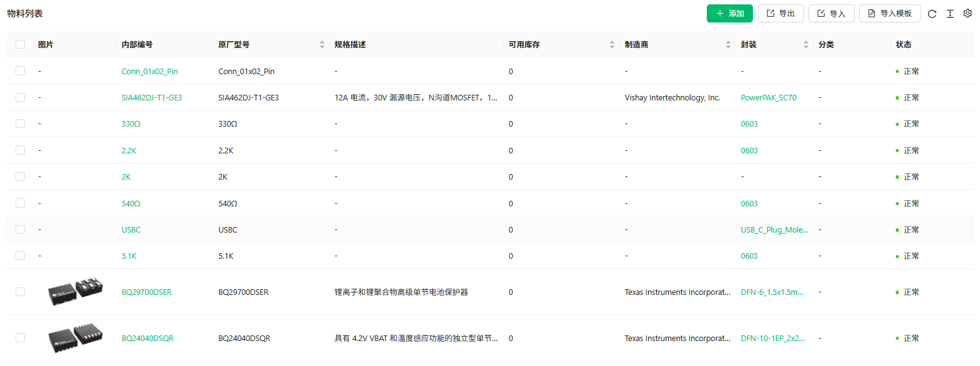Open the column settings gear icon
This screenshot has height=366, width=980.
(968, 13)
